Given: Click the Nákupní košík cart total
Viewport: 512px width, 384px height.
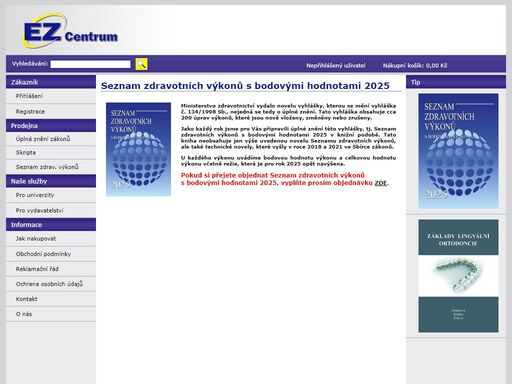Looking at the screenshot, I should [415, 66].
